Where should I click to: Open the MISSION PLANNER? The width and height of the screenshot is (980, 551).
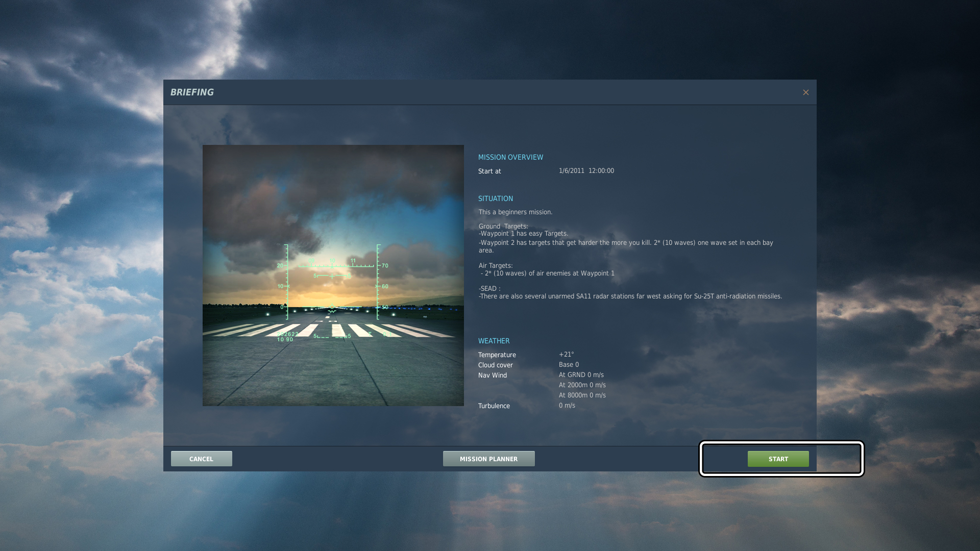click(x=488, y=459)
